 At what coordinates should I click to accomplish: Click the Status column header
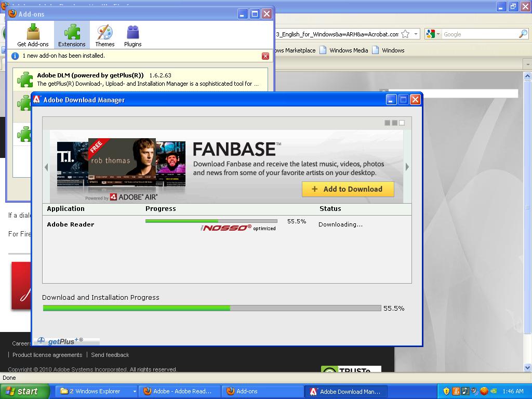point(330,209)
